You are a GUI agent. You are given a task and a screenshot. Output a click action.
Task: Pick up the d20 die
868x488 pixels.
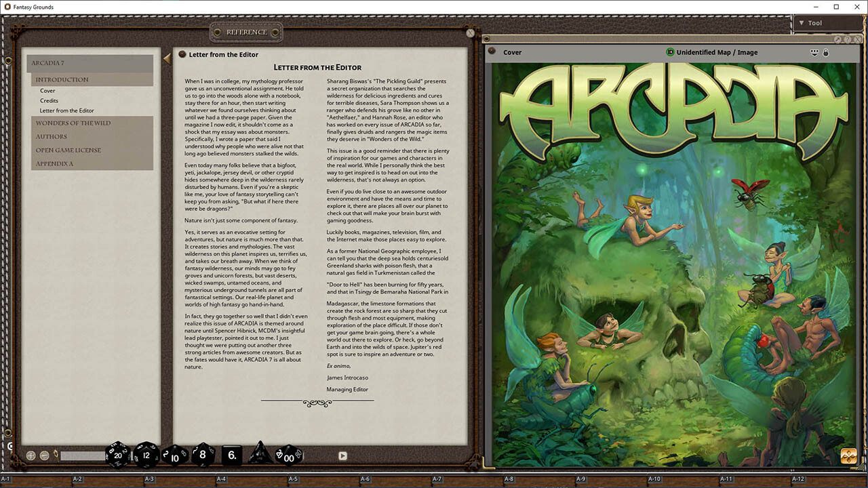tap(117, 455)
